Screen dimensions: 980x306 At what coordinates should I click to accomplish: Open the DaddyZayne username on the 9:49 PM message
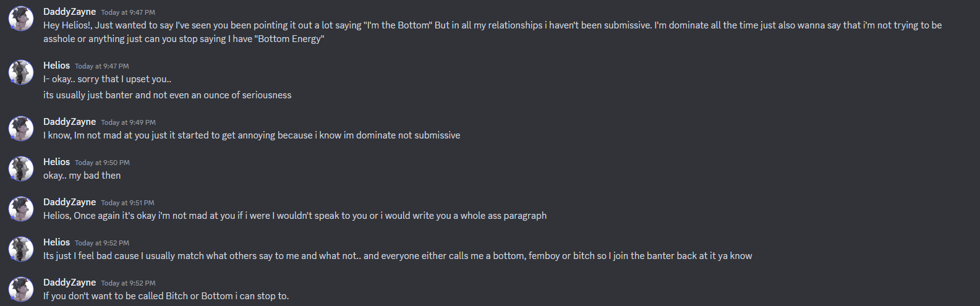tap(69, 122)
